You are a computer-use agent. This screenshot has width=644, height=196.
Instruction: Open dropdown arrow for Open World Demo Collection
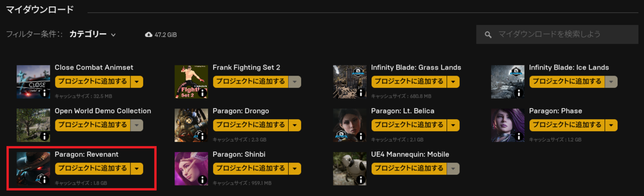137,125
